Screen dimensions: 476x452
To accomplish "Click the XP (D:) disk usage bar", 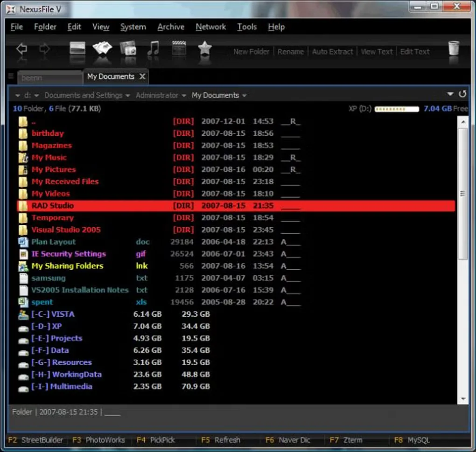I will pyautogui.click(x=397, y=109).
